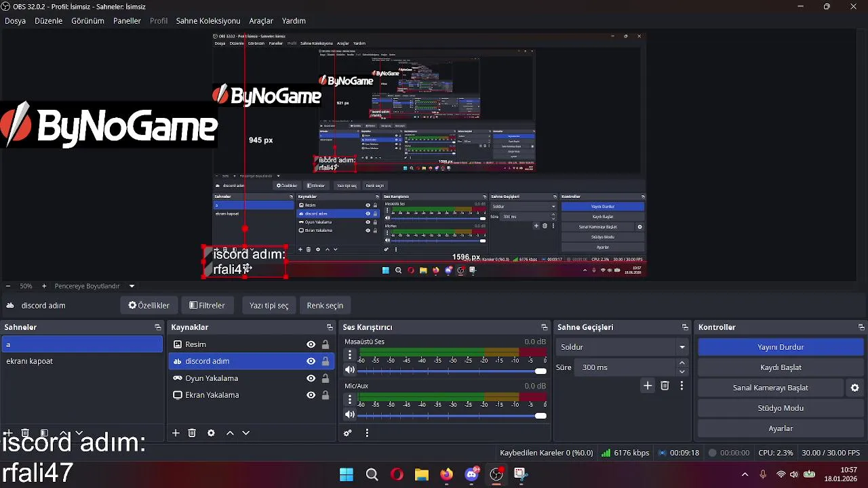Open virtual camera settings gear
This screenshot has height=488, width=868.
854,388
